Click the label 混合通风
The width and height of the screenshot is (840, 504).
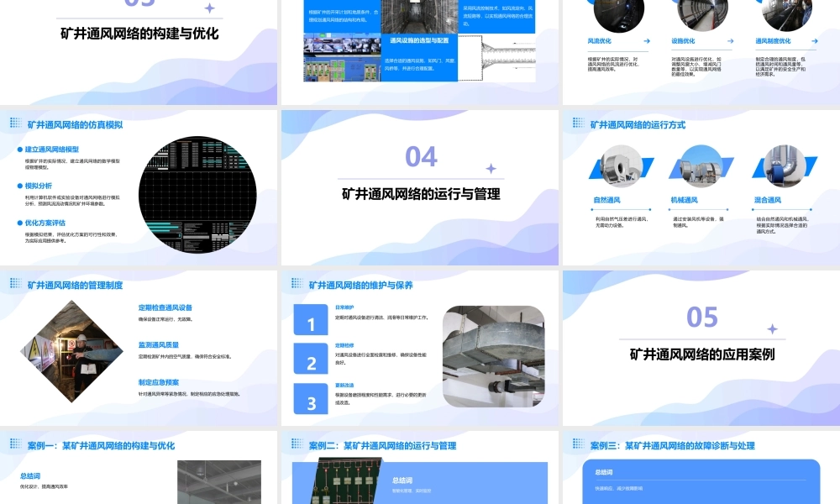click(768, 200)
